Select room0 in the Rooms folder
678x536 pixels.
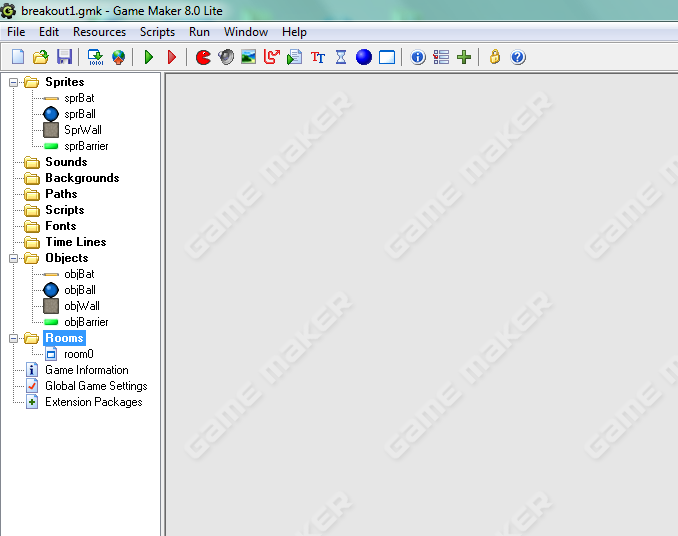(79, 354)
